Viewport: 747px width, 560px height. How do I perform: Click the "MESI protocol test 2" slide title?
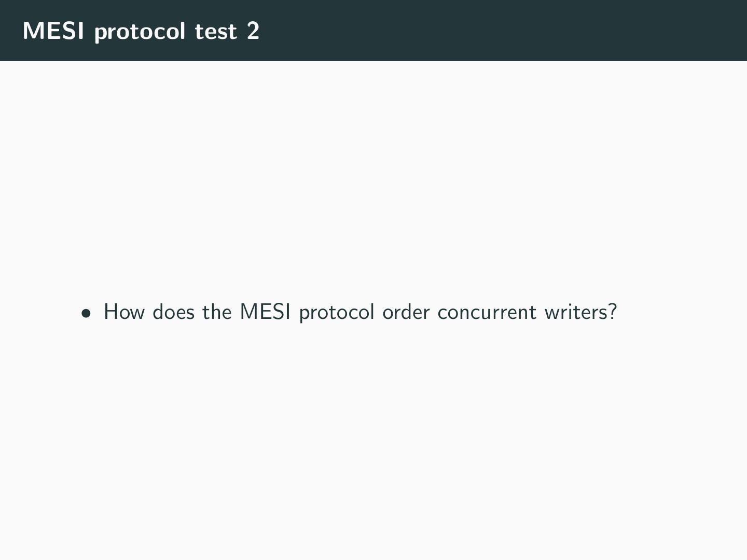click(141, 31)
